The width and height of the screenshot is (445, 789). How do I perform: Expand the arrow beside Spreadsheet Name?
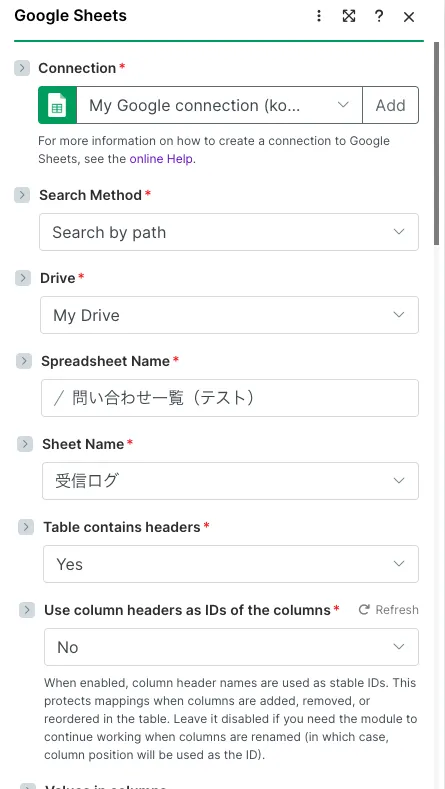(24, 361)
